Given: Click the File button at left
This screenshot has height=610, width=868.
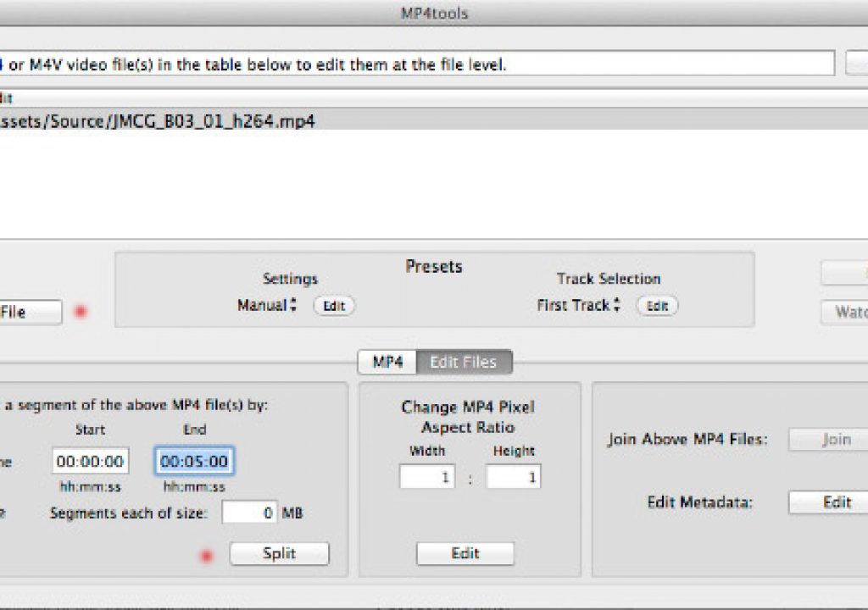Looking at the screenshot, I should (x=30, y=312).
